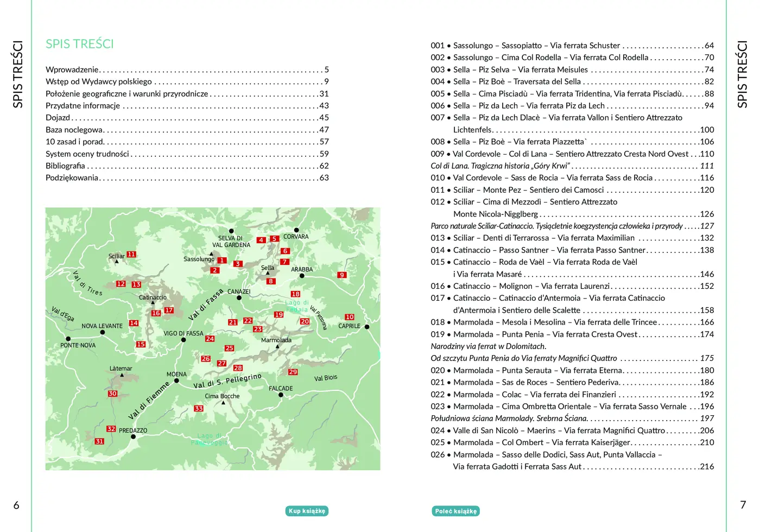Select entry 004 Traversata del Sella
Viewport: 760px width, 532px height.
pyautogui.click(x=573, y=81)
